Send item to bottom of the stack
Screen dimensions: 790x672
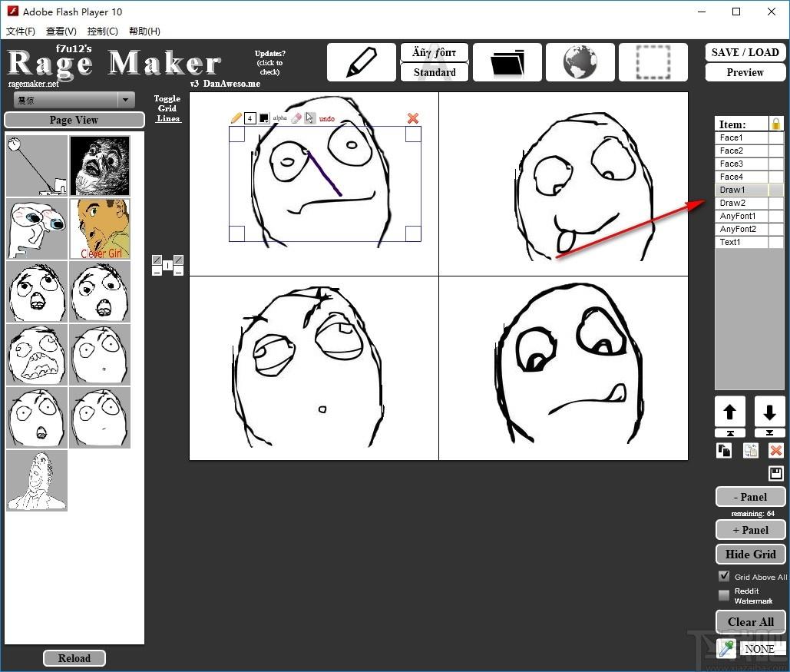coord(769,433)
